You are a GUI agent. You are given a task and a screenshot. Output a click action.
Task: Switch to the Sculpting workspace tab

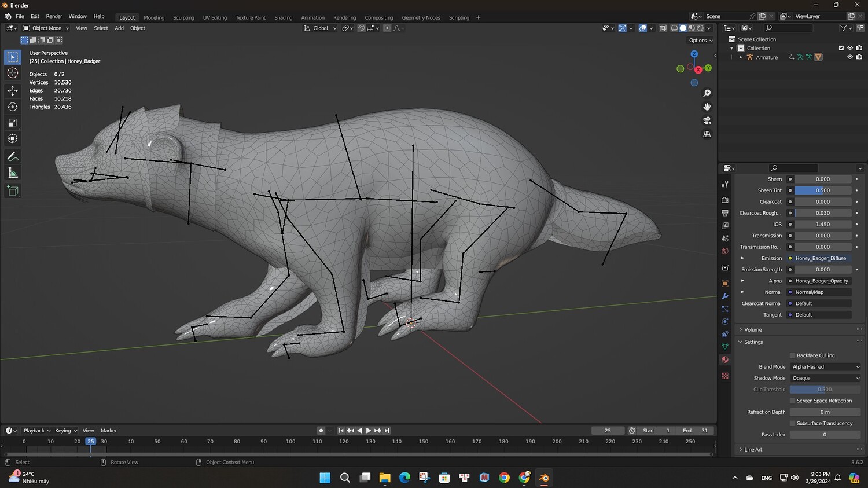click(183, 17)
